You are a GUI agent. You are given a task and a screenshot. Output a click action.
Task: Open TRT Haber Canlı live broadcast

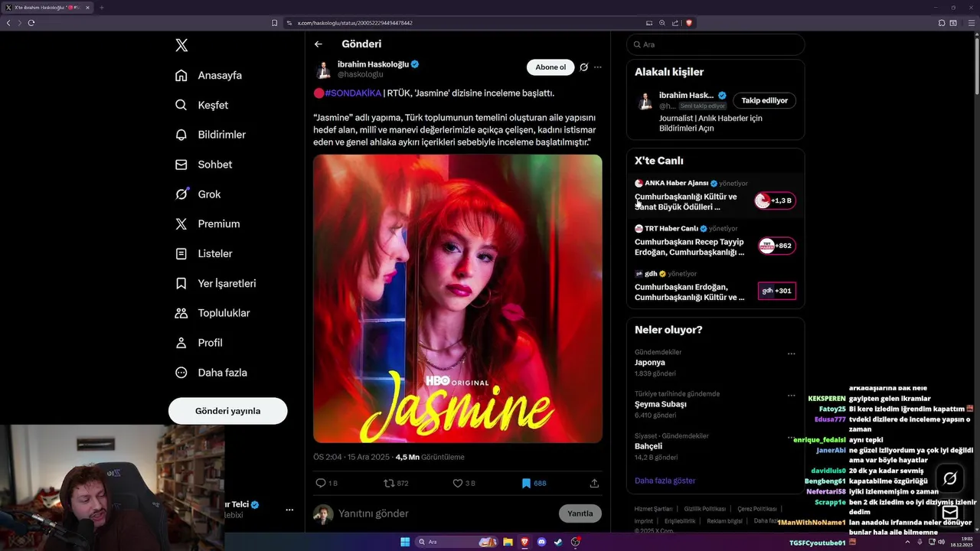(x=715, y=240)
